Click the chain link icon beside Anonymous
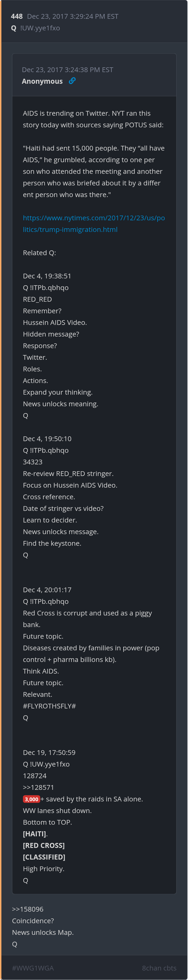The width and height of the screenshot is (188, 980). click(x=72, y=81)
